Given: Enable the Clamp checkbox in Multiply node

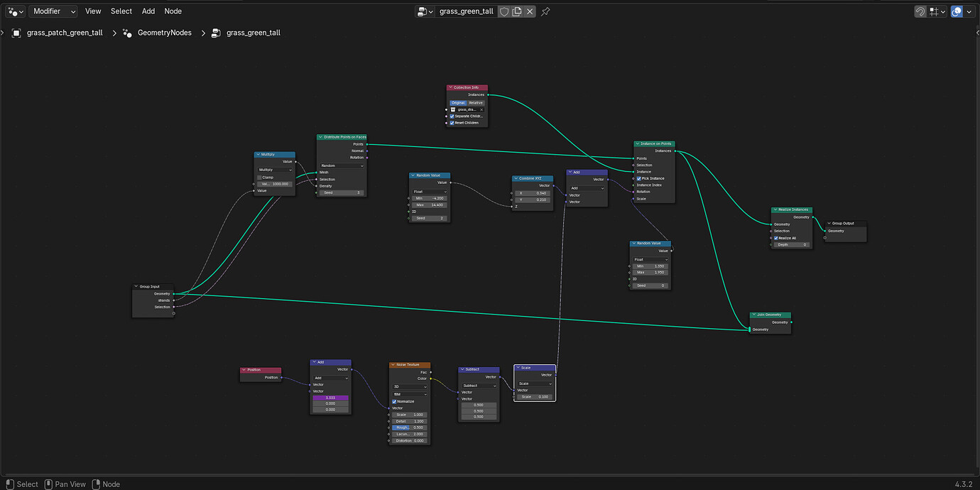Looking at the screenshot, I should [x=259, y=178].
